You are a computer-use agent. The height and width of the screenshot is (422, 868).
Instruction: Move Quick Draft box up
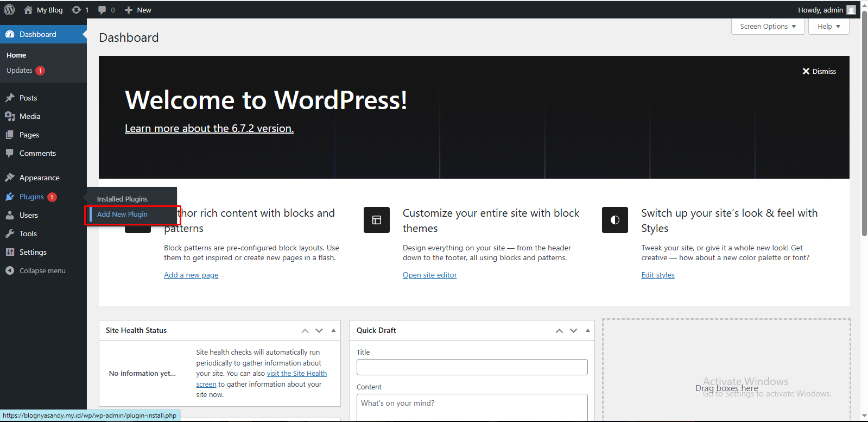[x=559, y=331]
